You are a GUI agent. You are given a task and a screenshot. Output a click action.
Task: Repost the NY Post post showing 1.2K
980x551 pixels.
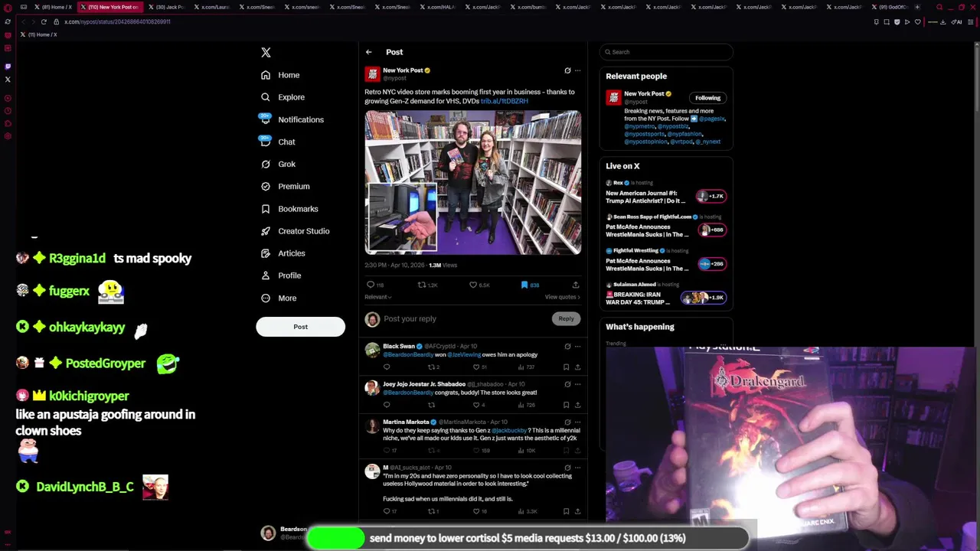coord(427,285)
